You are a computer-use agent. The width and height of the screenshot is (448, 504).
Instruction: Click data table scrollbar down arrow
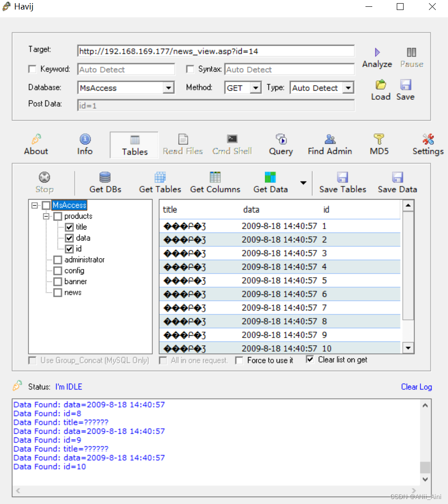click(x=408, y=348)
